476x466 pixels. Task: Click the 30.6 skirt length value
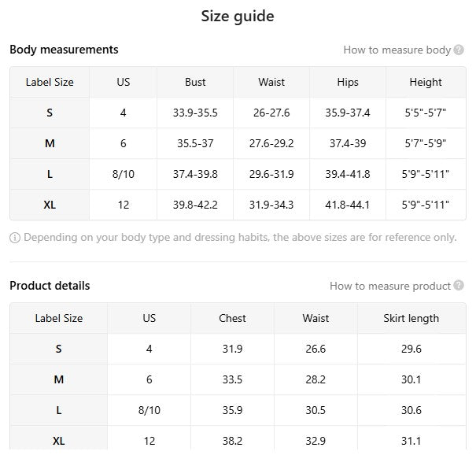tap(411, 410)
